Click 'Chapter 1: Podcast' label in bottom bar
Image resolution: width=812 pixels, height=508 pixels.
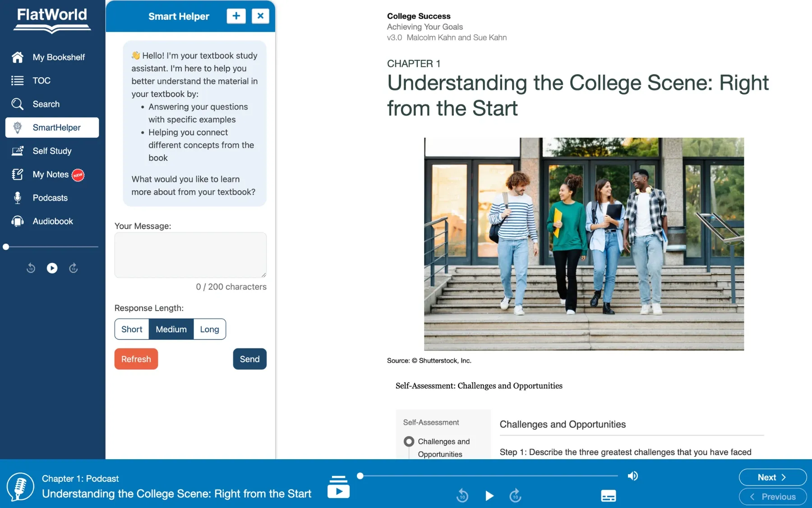point(80,478)
